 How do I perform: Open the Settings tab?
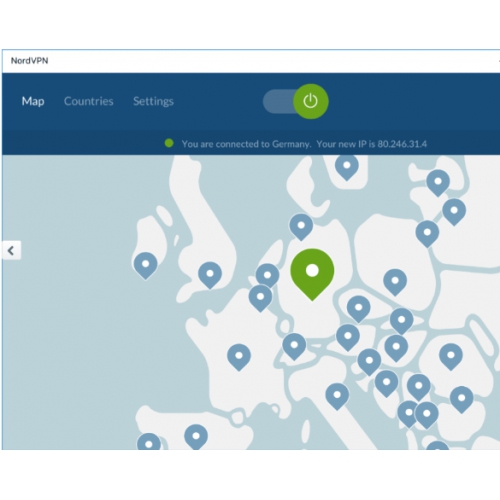[153, 101]
